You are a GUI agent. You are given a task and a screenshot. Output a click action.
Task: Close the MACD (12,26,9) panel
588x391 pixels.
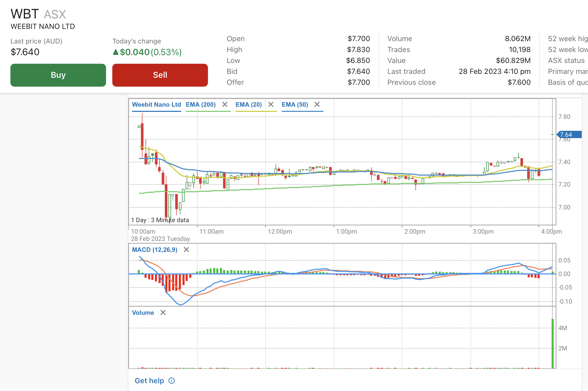[186, 250]
